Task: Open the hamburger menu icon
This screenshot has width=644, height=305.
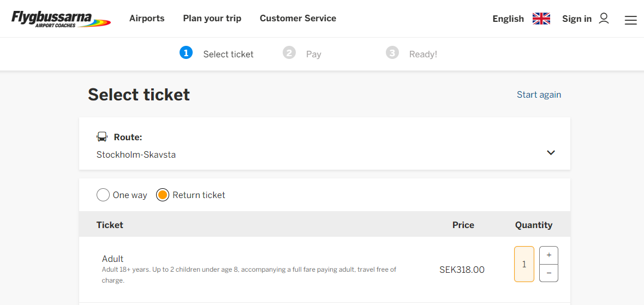Action: click(630, 20)
